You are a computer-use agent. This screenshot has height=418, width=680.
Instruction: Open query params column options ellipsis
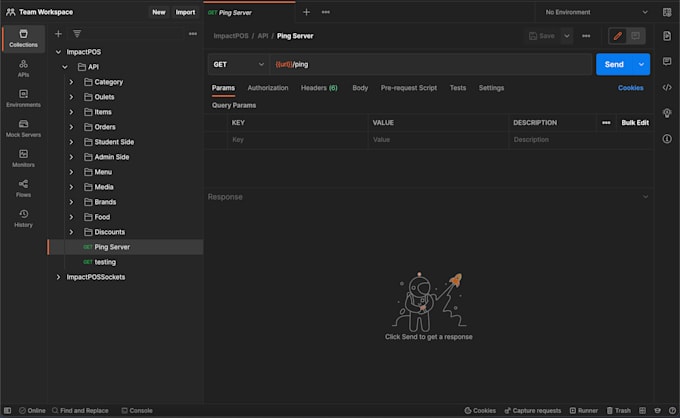pyautogui.click(x=606, y=123)
